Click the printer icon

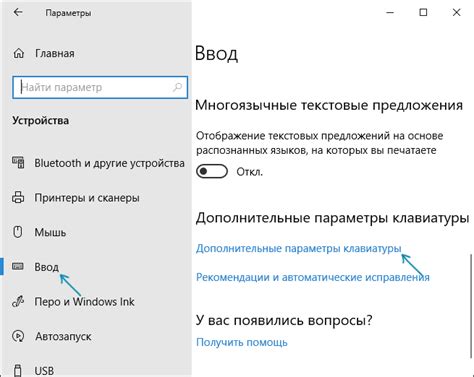pos(18,197)
